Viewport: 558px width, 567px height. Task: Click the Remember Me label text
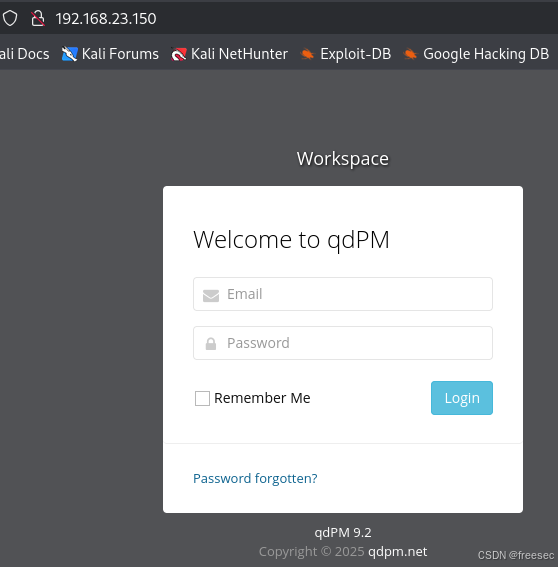point(262,398)
